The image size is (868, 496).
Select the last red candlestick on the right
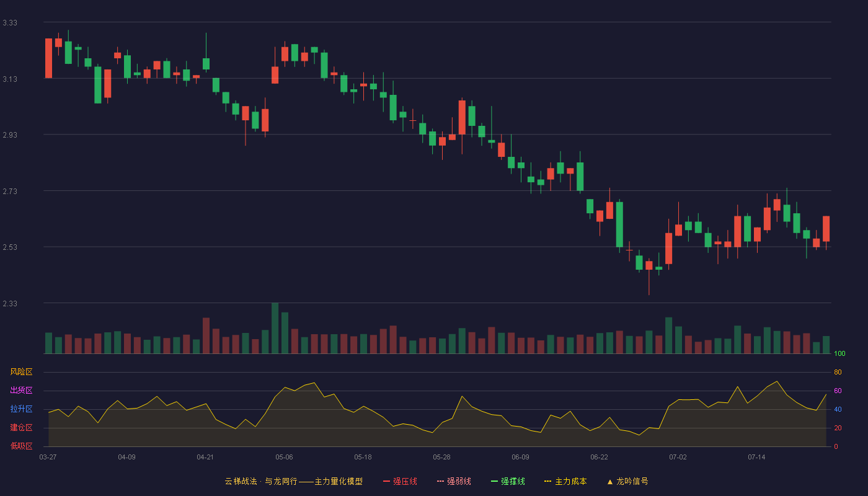(826, 229)
